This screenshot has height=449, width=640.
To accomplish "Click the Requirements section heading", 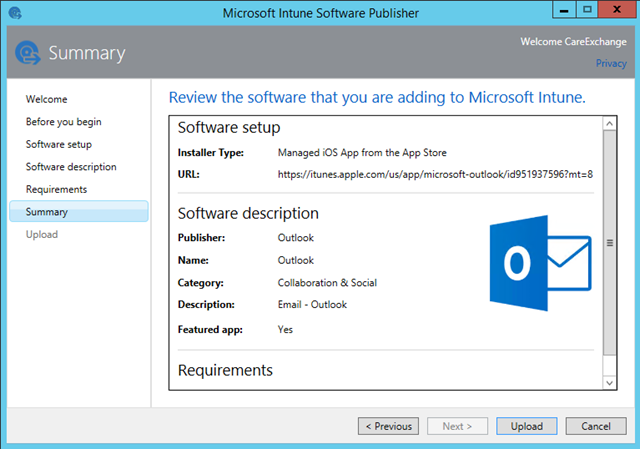I will [225, 370].
